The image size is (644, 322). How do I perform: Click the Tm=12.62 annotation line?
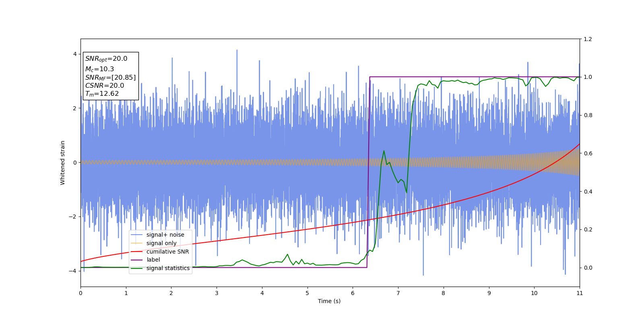tap(102, 94)
